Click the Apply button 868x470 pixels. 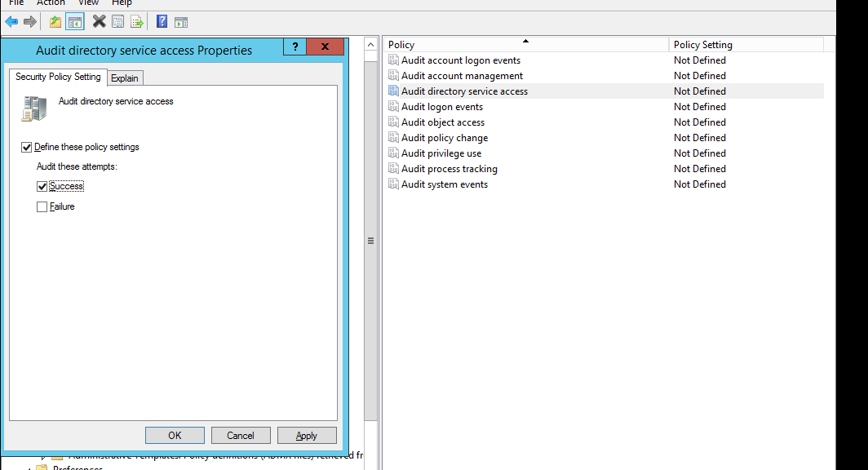tap(307, 436)
